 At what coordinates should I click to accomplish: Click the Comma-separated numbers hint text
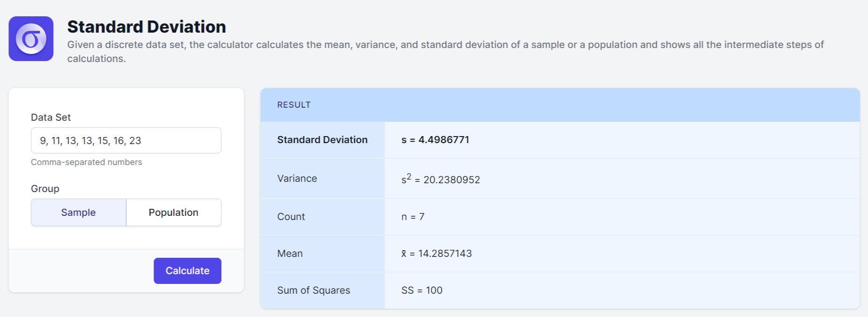[x=86, y=162]
